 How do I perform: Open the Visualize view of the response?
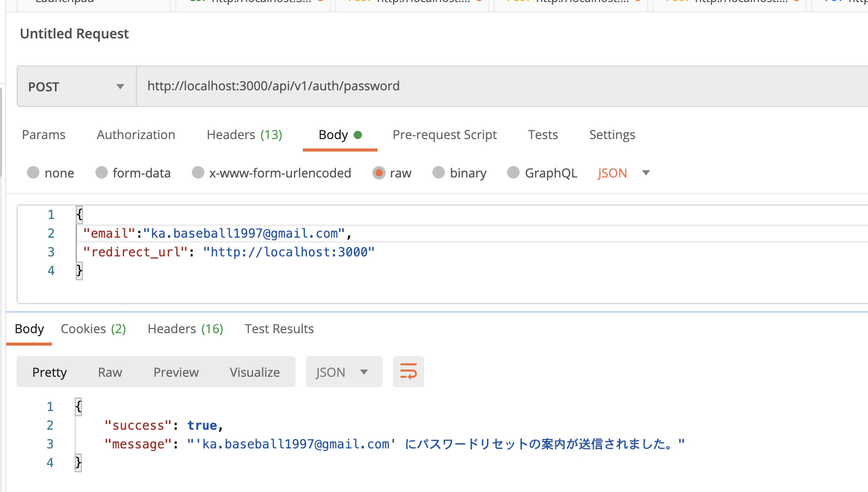[254, 372]
